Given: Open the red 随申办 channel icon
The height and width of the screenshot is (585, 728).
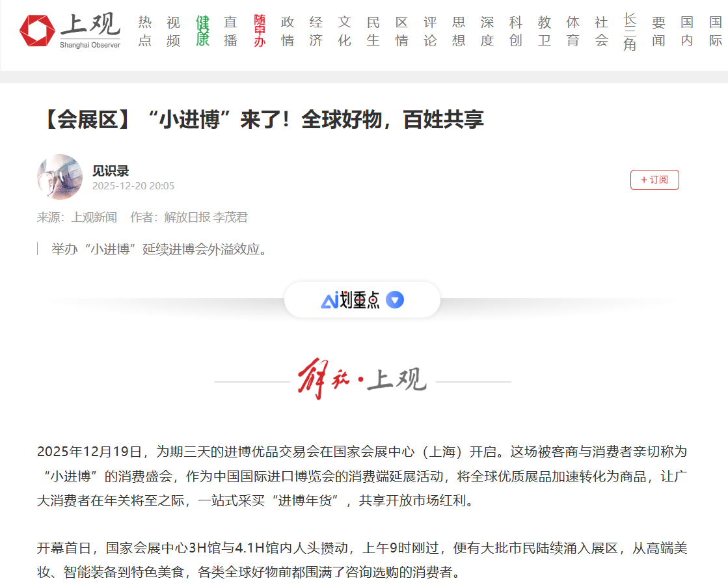Looking at the screenshot, I should (x=260, y=31).
